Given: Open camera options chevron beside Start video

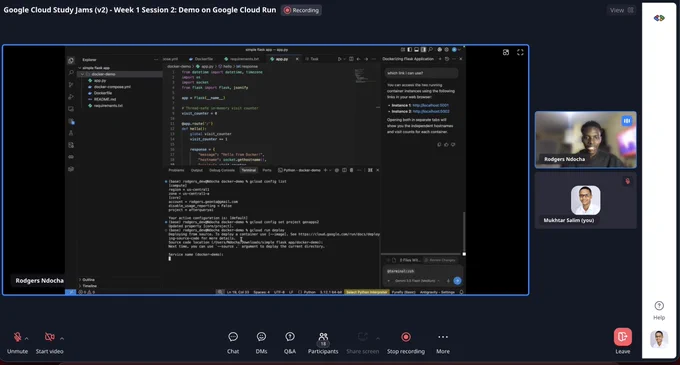Looking at the screenshot, I should [x=62, y=339].
